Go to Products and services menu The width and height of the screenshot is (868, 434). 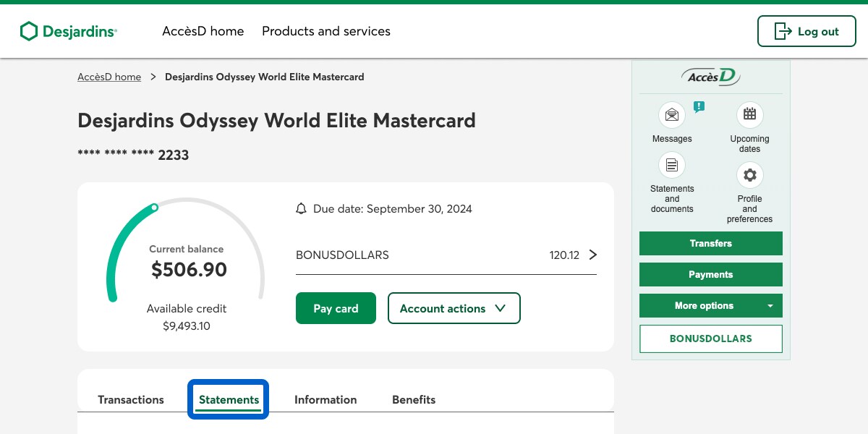[326, 31]
